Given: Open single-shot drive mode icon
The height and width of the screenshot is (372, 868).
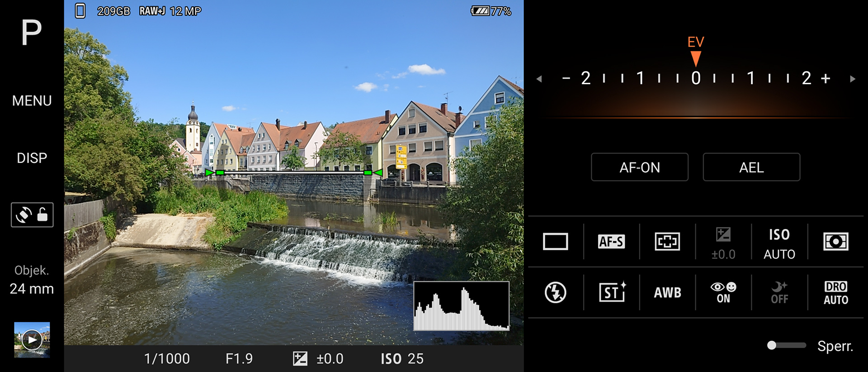Looking at the screenshot, I should click(555, 242).
